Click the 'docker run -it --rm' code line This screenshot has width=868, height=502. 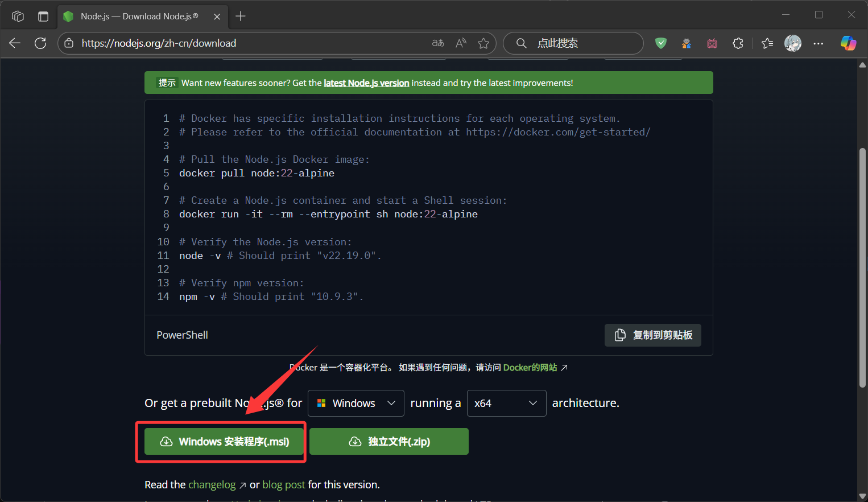[x=328, y=214]
